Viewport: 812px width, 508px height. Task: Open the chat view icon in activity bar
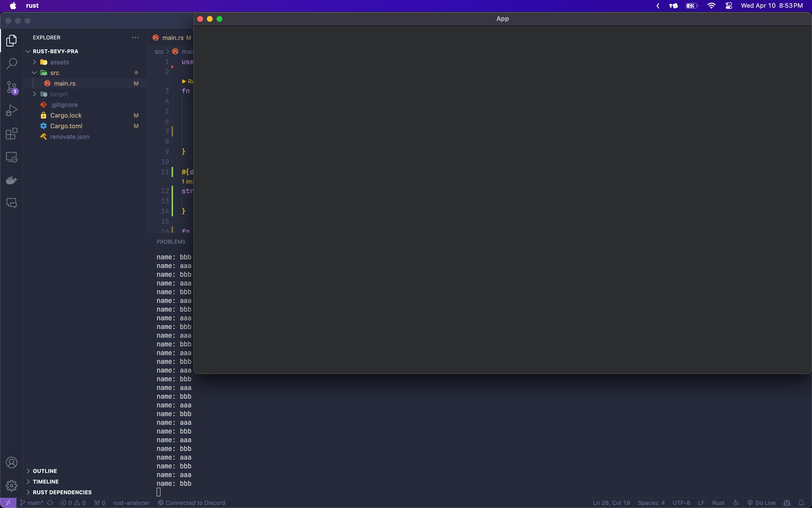(11, 203)
